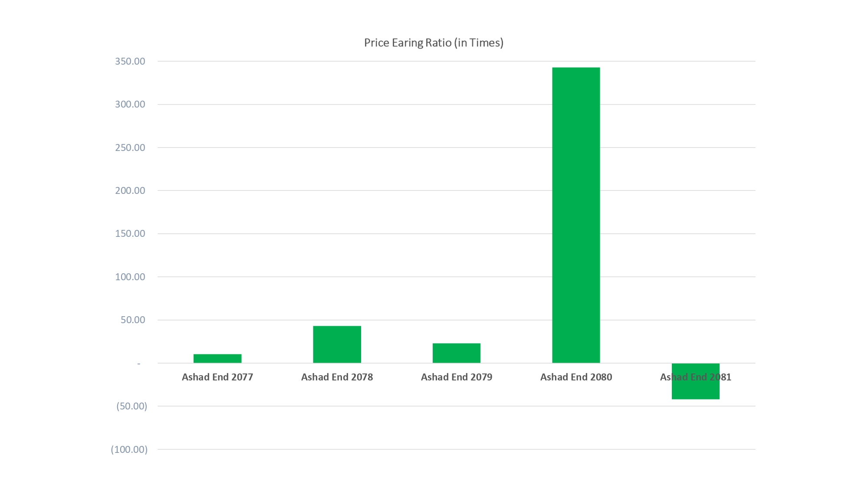Click the chart title 'Price Earing Ratio (in Times)'
The height and width of the screenshot is (488, 868).
pos(434,43)
